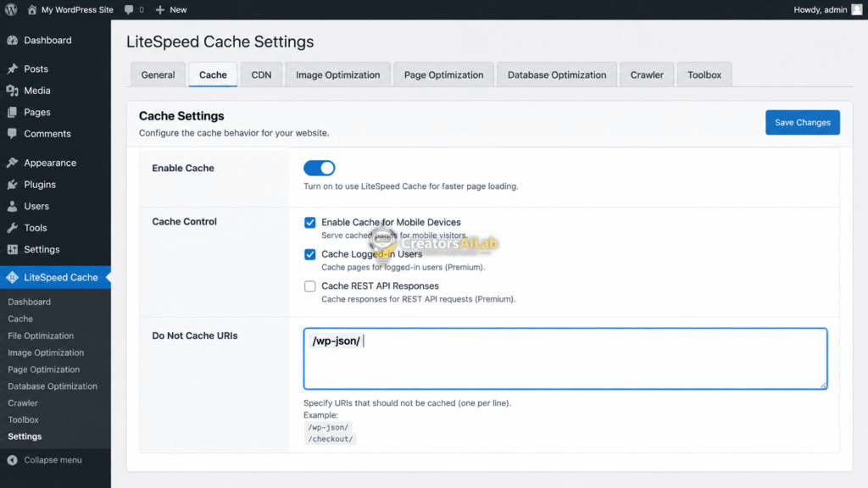This screenshot has height=488, width=868.
Task: Open the CDN tab
Action: tap(261, 75)
